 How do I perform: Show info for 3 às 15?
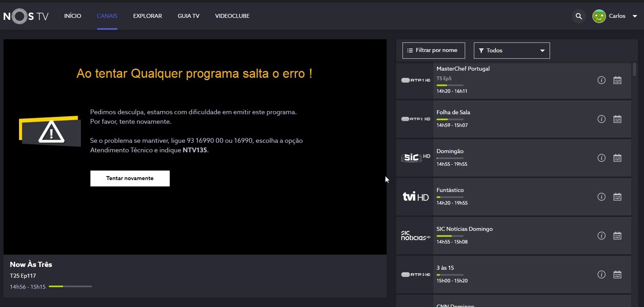[602, 274]
